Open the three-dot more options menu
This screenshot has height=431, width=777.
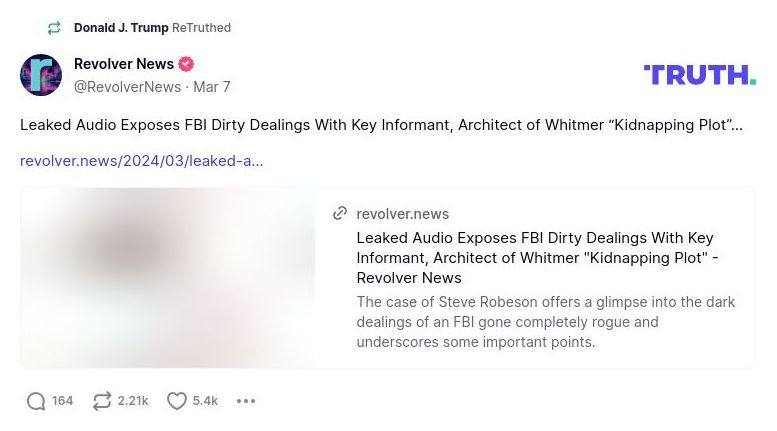pos(246,401)
